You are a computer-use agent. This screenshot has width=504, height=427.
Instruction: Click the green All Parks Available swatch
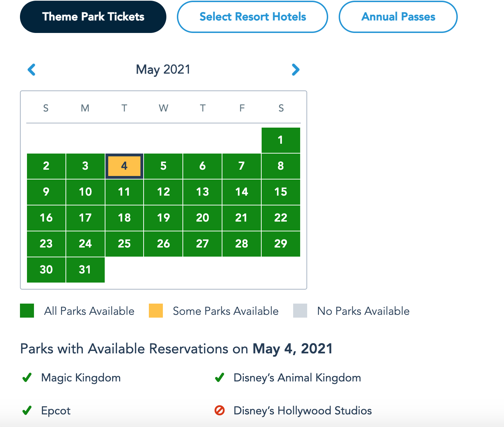[27, 311]
